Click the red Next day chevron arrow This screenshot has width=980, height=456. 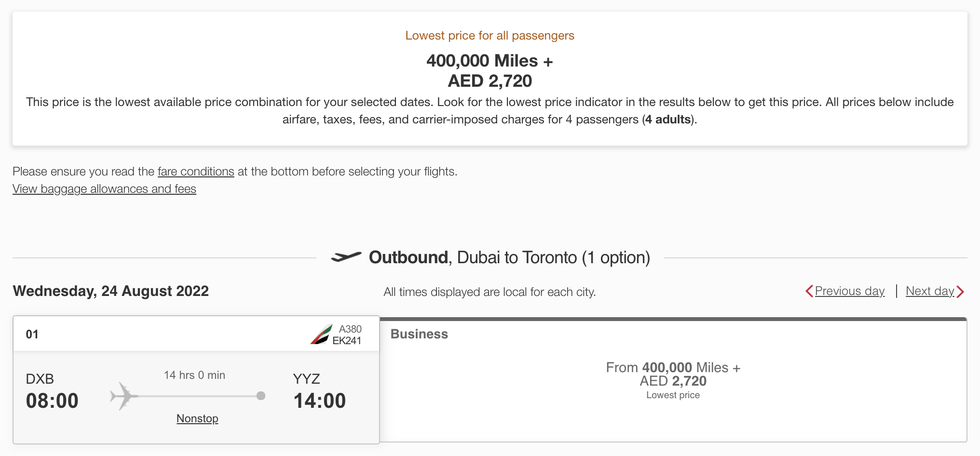pos(960,292)
